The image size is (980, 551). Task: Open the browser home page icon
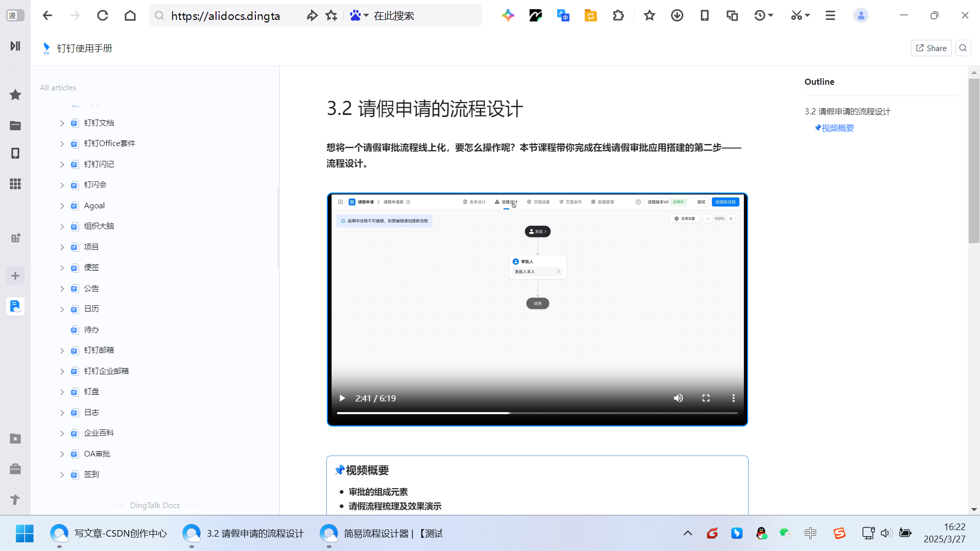(130, 15)
